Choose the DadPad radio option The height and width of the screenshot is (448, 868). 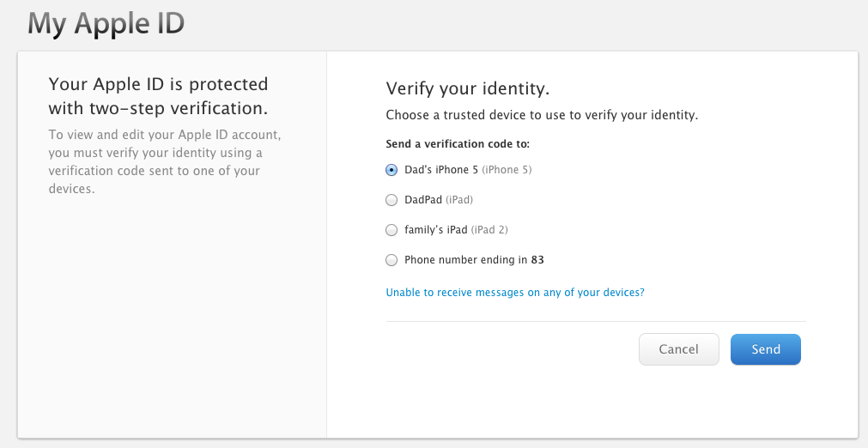[392, 200]
